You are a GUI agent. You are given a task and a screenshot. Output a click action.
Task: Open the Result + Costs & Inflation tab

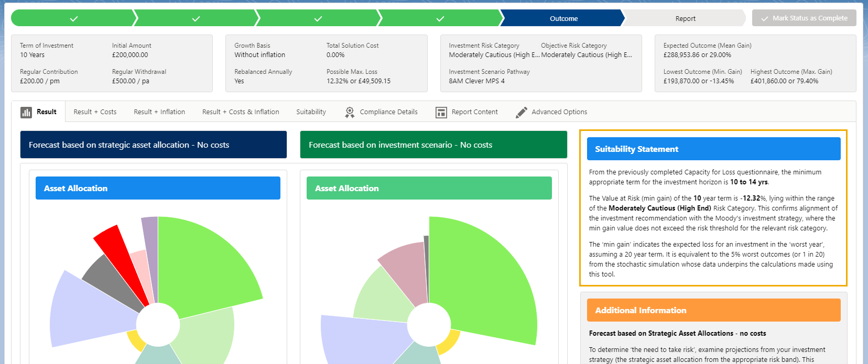pyautogui.click(x=241, y=112)
